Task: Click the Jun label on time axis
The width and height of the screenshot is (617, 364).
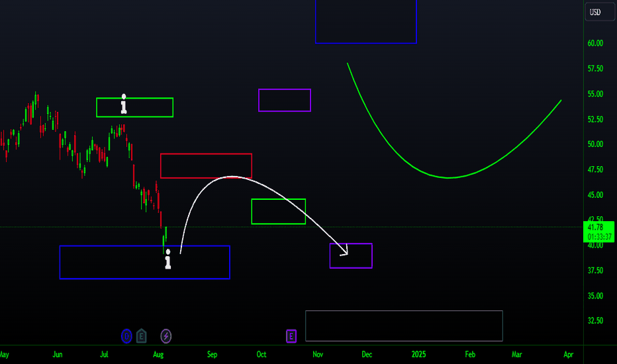Action: pyautogui.click(x=58, y=355)
